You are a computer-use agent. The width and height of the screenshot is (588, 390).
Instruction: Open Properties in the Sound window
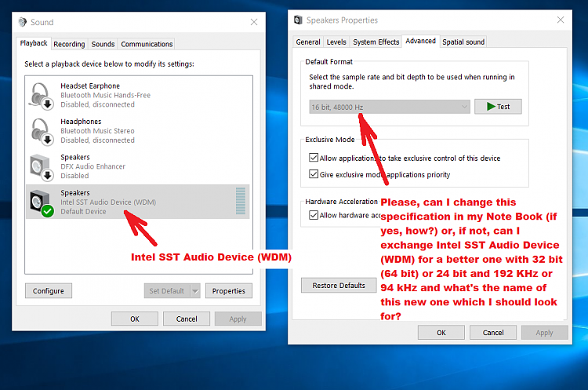point(228,291)
